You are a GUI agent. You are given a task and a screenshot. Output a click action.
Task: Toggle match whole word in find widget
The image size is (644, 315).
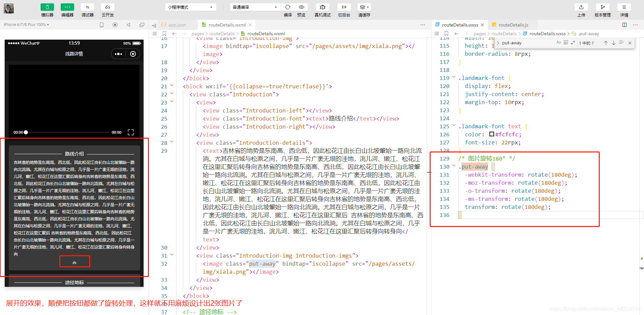pos(566,43)
